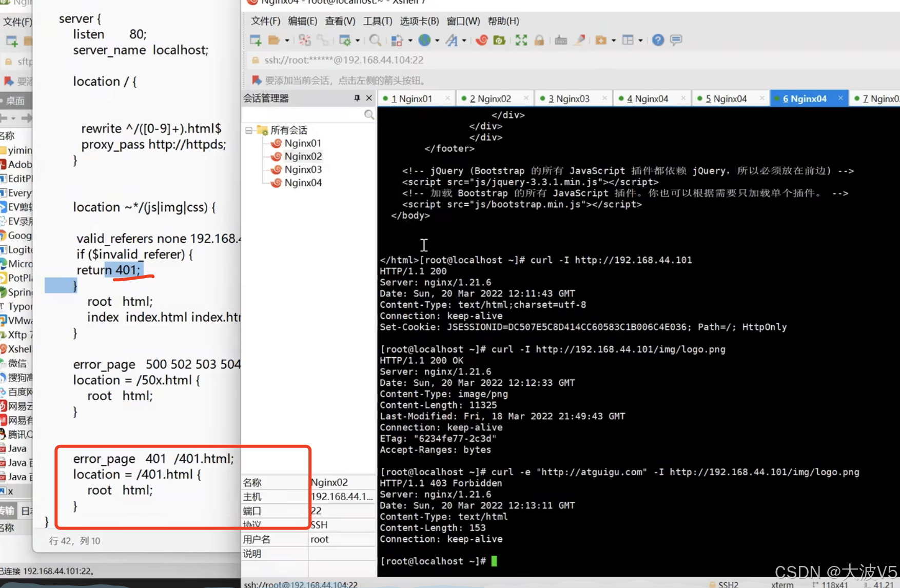
Task: Close the session manager panel
Action: (x=369, y=98)
